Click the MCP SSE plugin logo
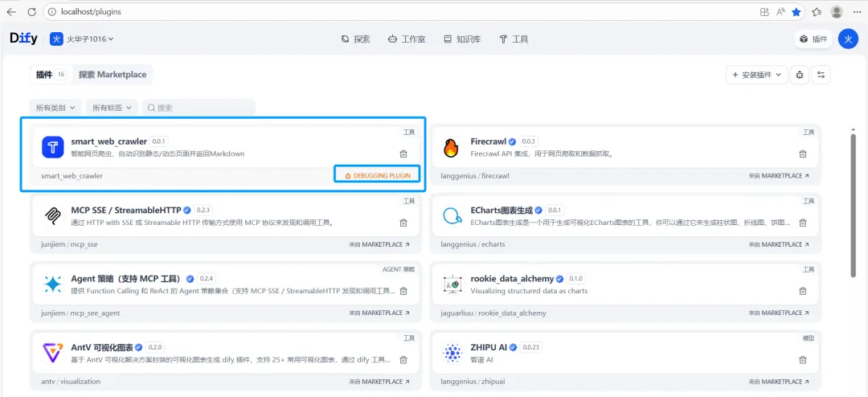Image resolution: width=868 pixels, height=397 pixels. tap(54, 215)
